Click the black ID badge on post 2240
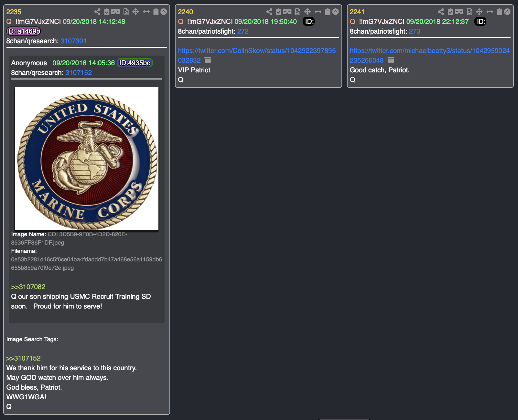 [309, 22]
